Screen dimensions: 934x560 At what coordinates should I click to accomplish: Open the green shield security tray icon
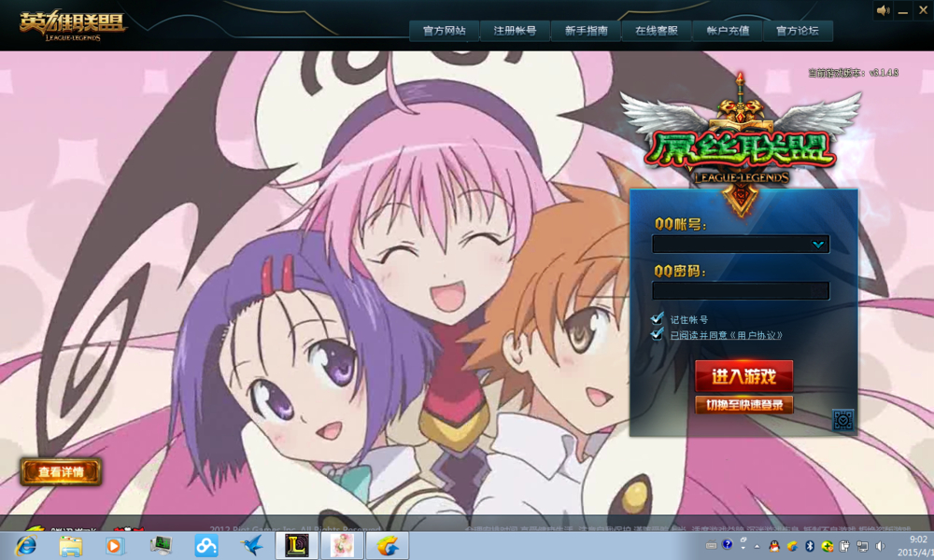[x=827, y=546]
